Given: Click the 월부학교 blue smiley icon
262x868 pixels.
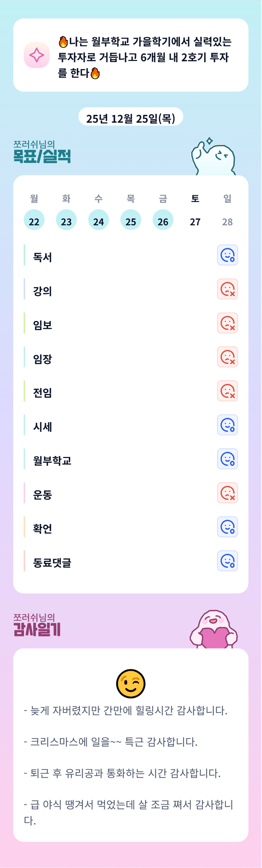Looking at the screenshot, I should [227, 459].
